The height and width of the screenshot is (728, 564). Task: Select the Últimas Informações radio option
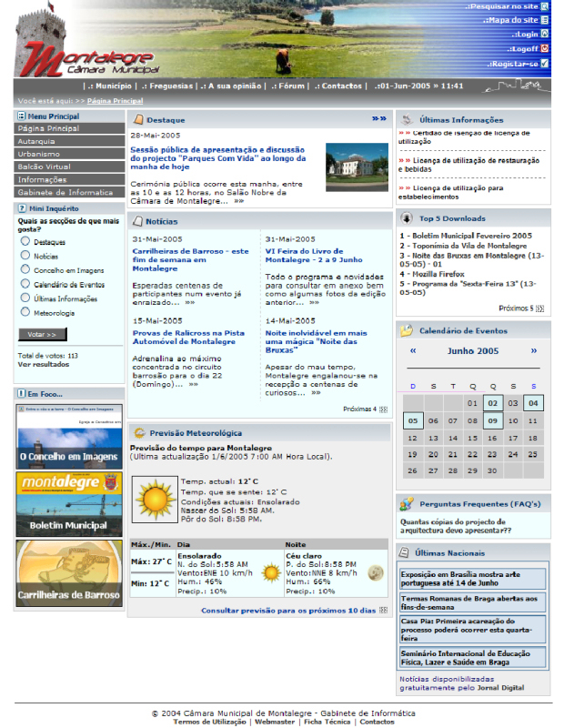(25, 298)
